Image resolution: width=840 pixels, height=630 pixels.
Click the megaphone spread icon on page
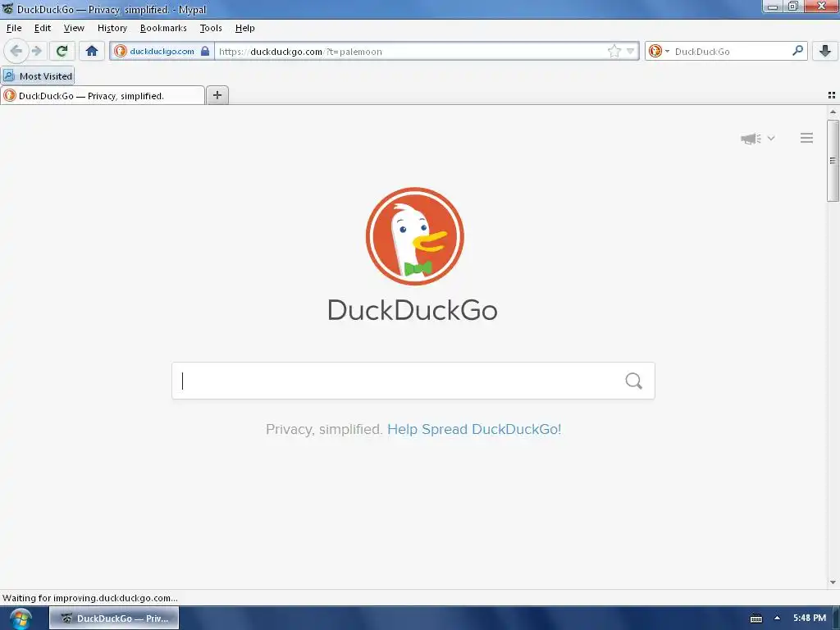(x=751, y=139)
